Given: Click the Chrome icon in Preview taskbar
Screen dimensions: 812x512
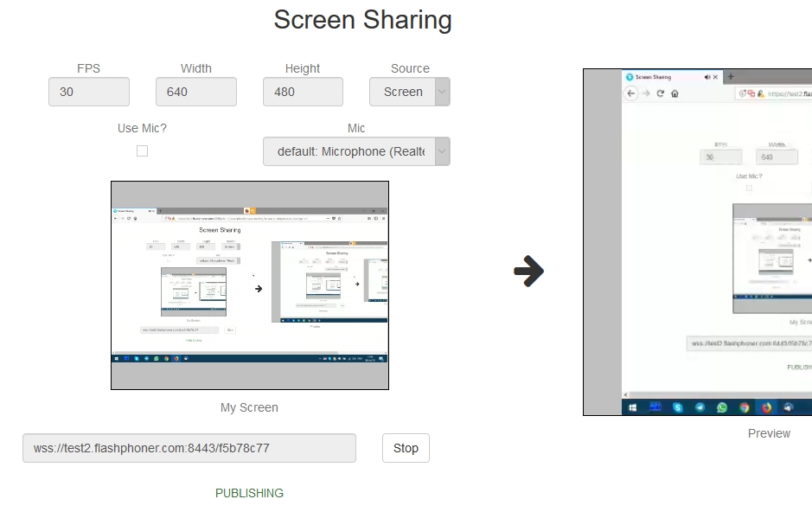Looking at the screenshot, I should (745, 407).
